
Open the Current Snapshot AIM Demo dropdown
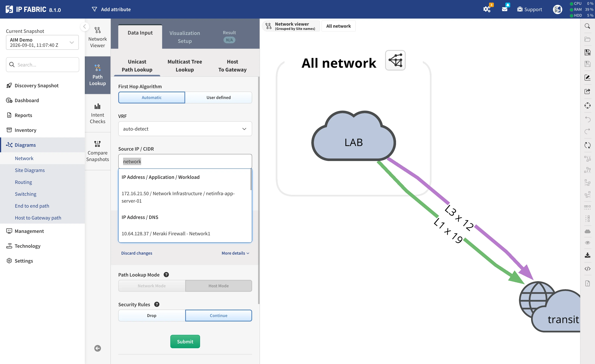pos(42,43)
